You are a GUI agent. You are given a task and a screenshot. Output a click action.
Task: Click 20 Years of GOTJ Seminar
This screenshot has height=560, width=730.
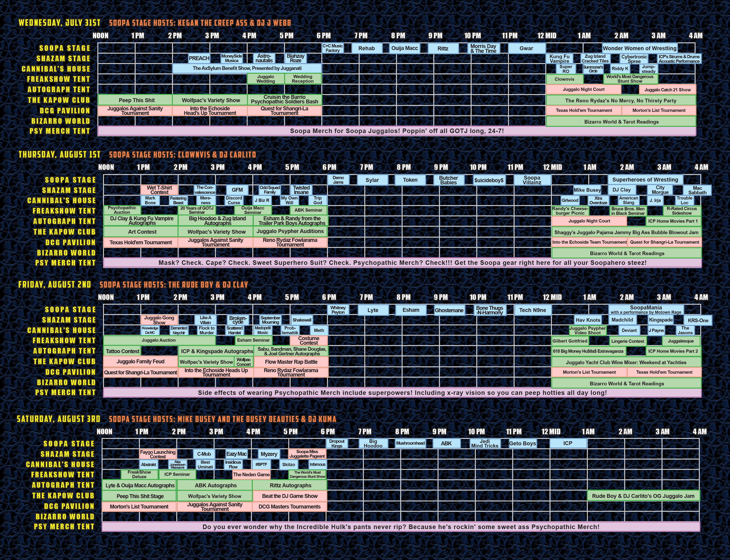[197, 210]
